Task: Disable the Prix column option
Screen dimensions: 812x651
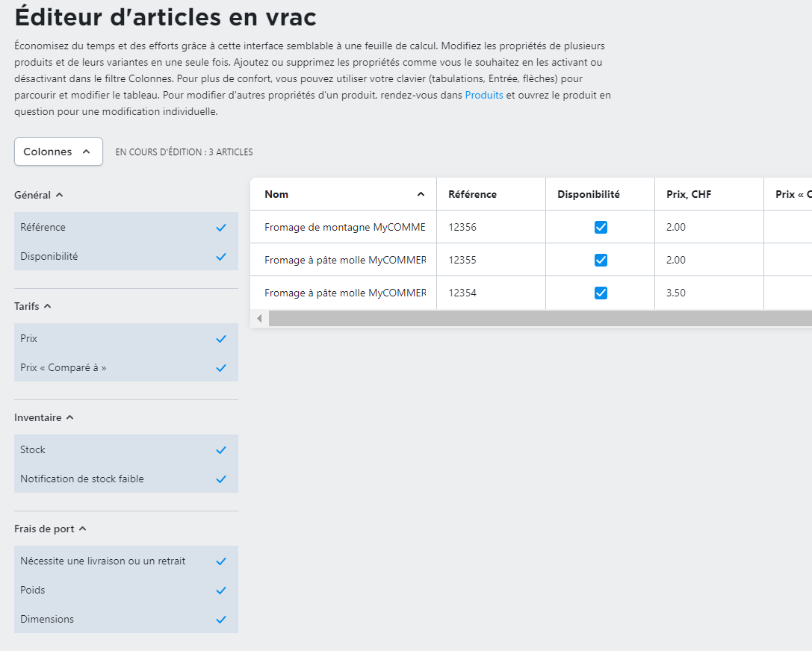Action: pos(220,339)
